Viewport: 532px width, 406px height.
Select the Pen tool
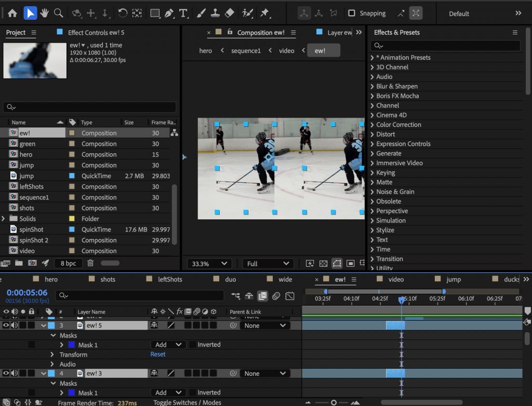pos(169,13)
